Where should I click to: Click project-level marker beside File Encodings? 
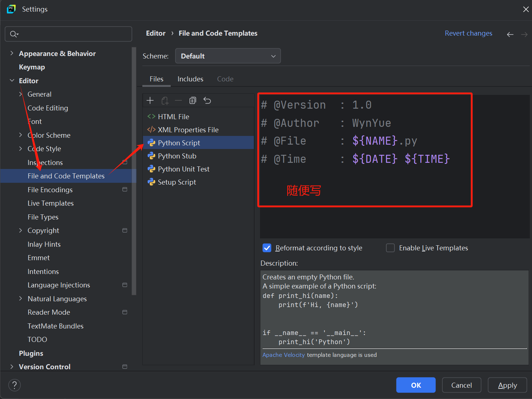pos(125,190)
